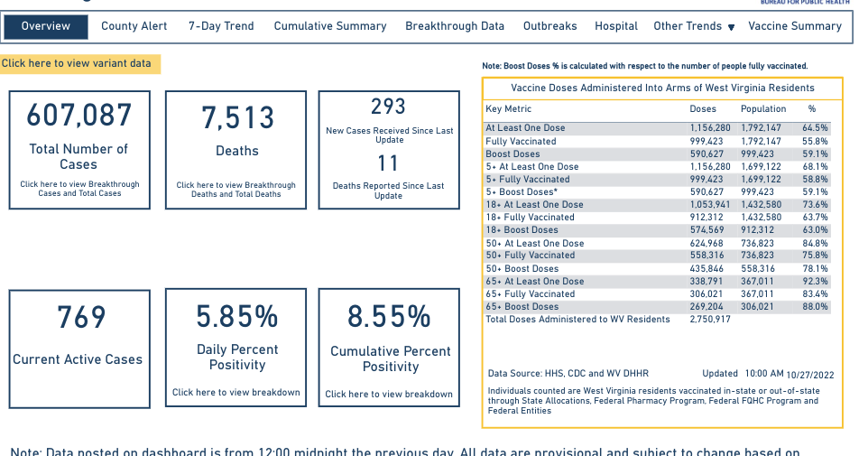View breakdown under Cumulative Percent Positivity
The height and width of the screenshot is (456, 868).
point(389,394)
